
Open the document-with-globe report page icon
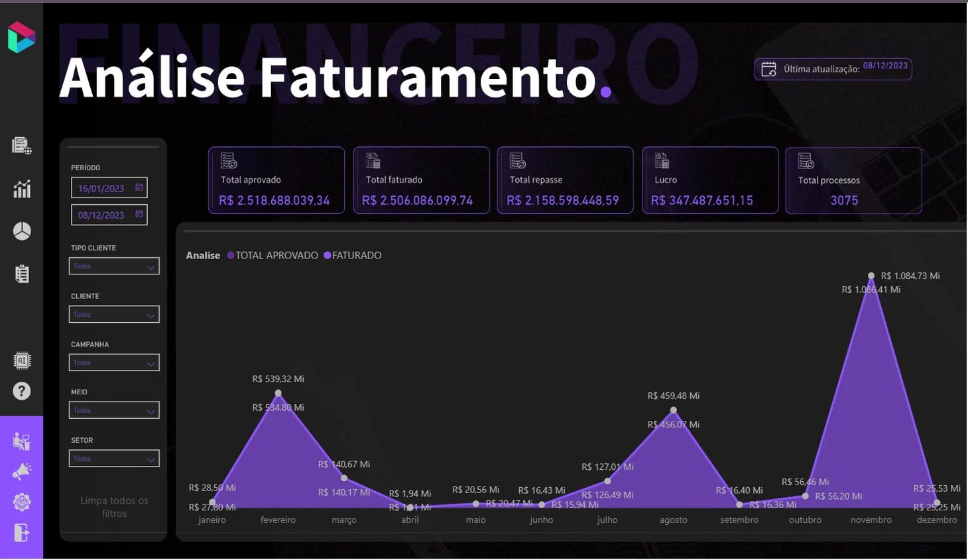(x=22, y=146)
